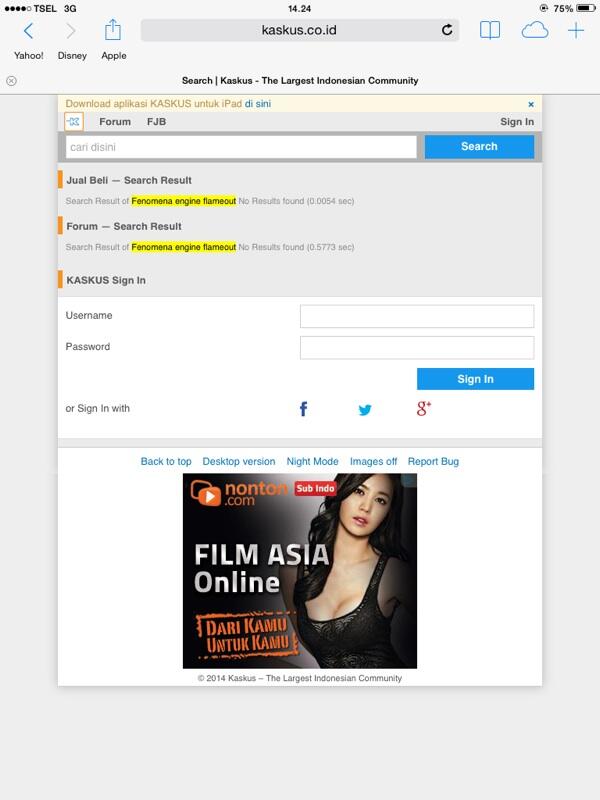Image resolution: width=600 pixels, height=800 pixels.
Task: Click the Username input field
Action: pyautogui.click(x=417, y=316)
